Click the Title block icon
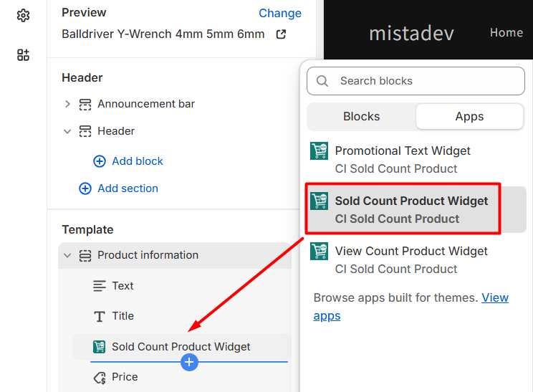The image size is (533, 392). pyautogui.click(x=100, y=316)
